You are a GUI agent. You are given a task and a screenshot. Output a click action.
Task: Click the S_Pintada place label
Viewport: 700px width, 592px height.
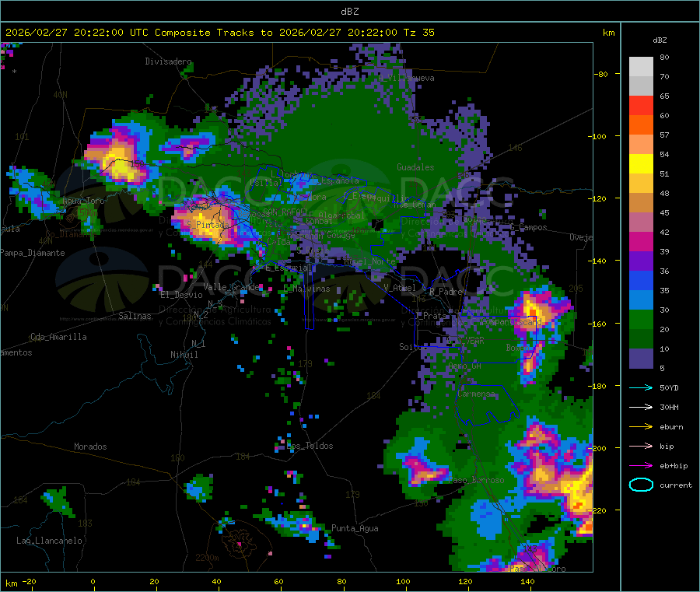[208, 225]
